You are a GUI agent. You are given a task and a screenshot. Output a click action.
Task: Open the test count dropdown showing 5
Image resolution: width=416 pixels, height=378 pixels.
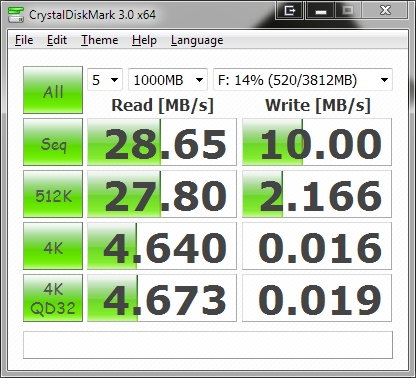(105, 80)
